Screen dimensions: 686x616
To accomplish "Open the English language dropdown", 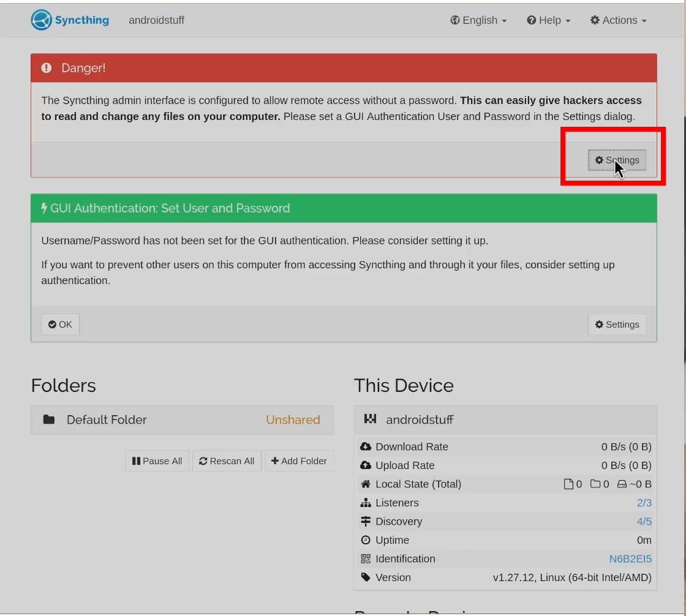I will (x=478, y=20).
